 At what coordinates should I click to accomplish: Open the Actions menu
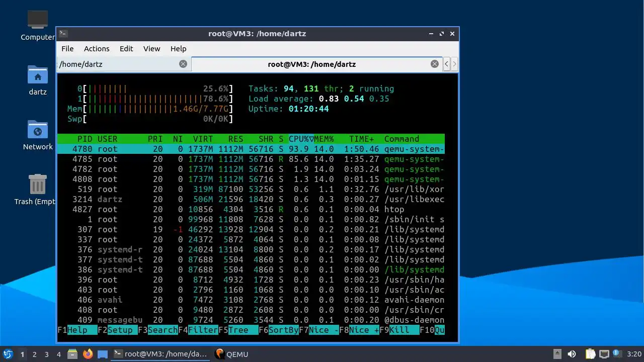click(x=97, y=49)
